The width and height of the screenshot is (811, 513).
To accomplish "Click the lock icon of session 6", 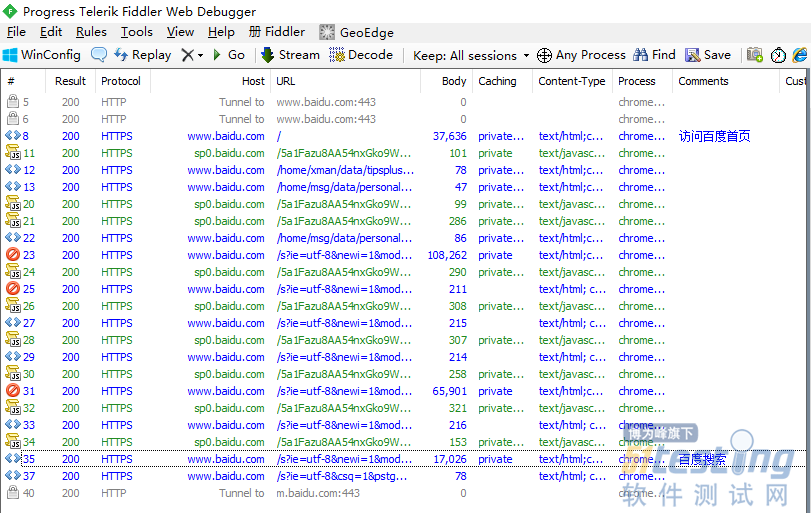I will click(13, 118).
